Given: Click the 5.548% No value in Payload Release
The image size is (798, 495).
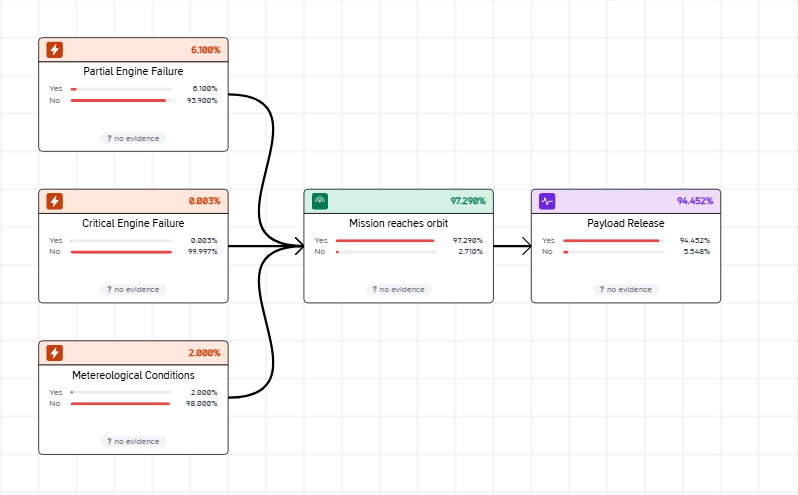Looking at the screenshot, I should (697, 252).
